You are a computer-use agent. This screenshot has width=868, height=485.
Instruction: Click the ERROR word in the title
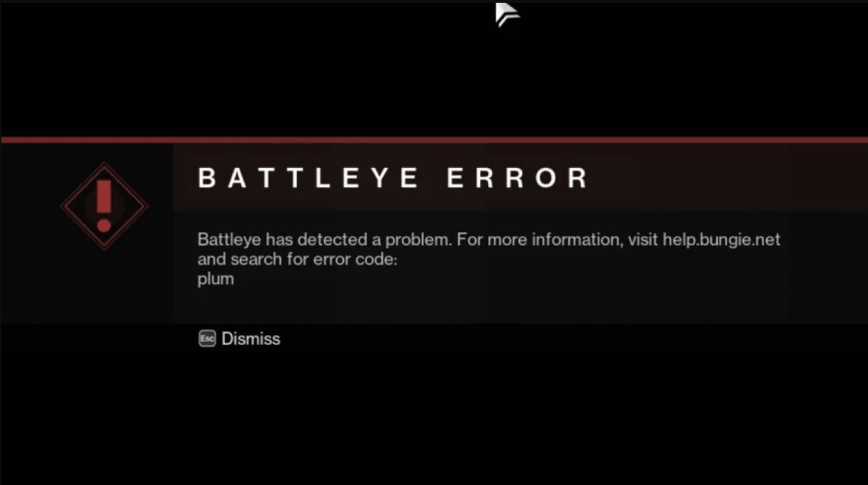click(x=518, y=178)
